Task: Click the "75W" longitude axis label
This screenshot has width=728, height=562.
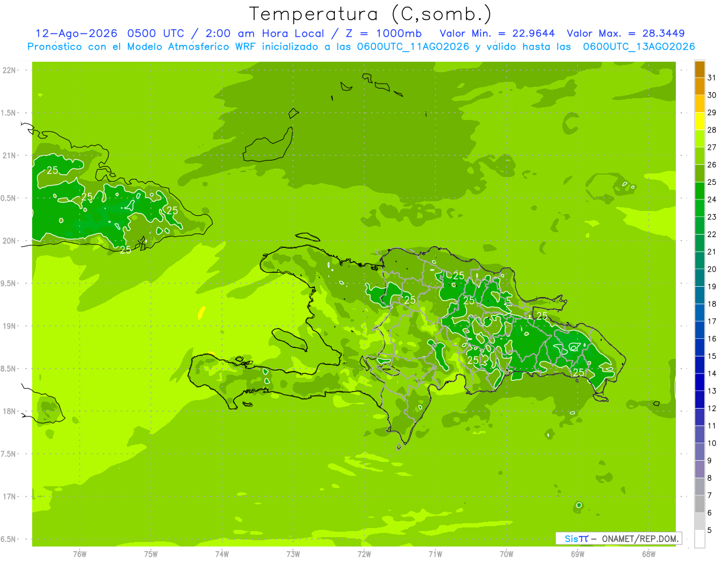Action: [151, 554]
